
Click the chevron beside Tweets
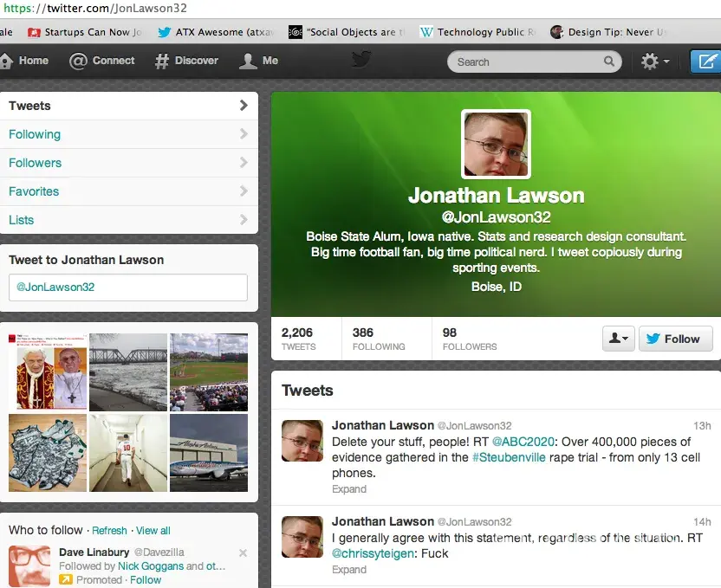click(244, 106)
